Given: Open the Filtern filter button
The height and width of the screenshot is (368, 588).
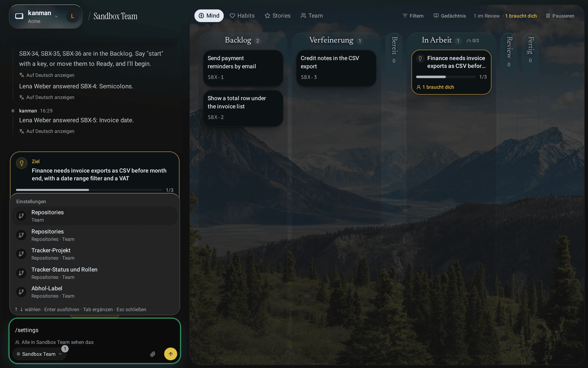Looking at the screenshot, I should tap(413, 16).
